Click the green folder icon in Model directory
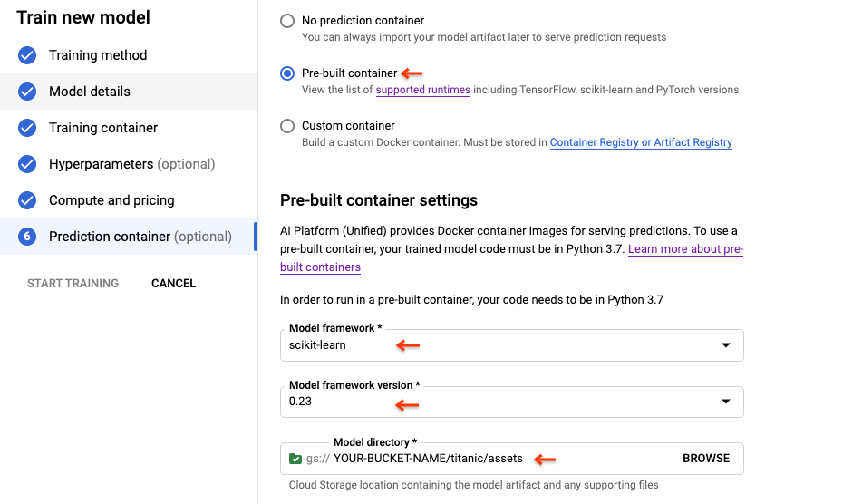The width and height of the screenshot is (862, 504). (295, 459)
